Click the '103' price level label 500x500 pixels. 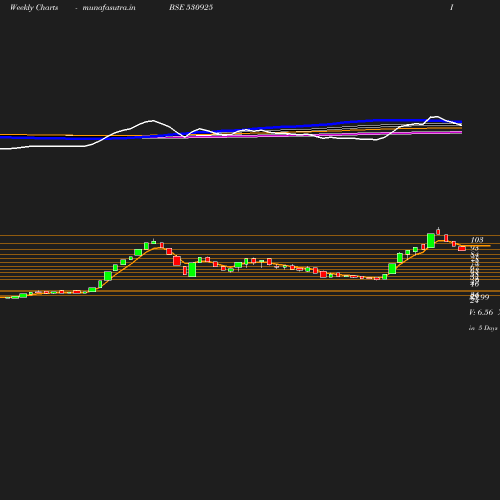pyautogui.click(x=477, y=240)
